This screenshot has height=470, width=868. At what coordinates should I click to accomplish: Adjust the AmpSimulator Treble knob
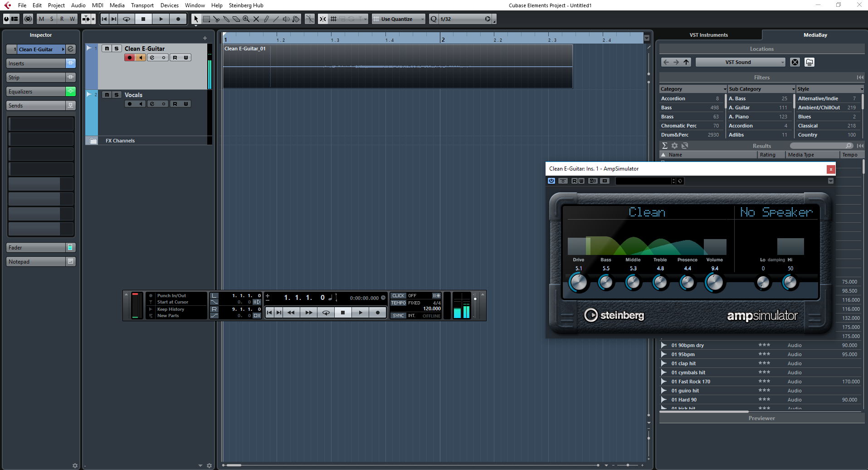click(660, 283)
